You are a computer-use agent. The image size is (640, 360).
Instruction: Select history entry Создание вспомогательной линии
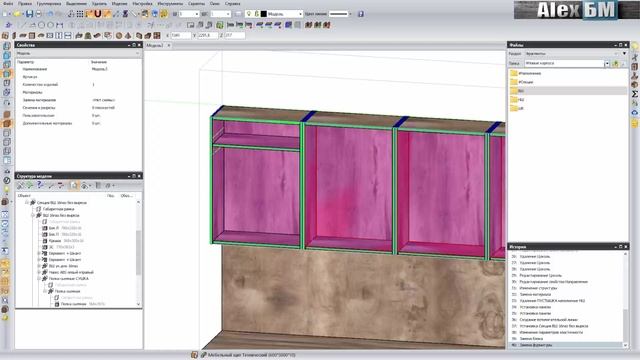(x=549, y=320)
